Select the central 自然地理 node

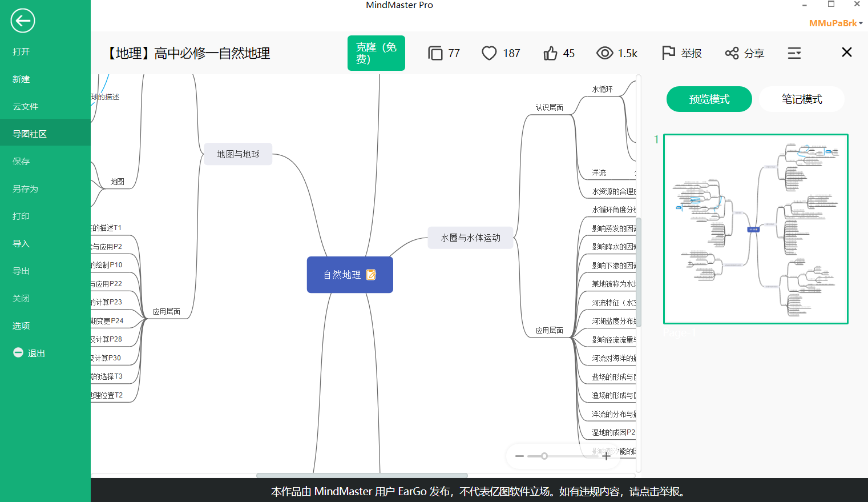click(x=350, y=275)
